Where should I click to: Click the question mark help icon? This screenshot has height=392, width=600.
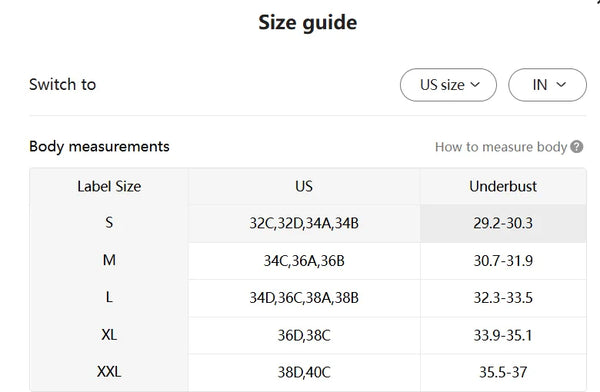[576, 147]
